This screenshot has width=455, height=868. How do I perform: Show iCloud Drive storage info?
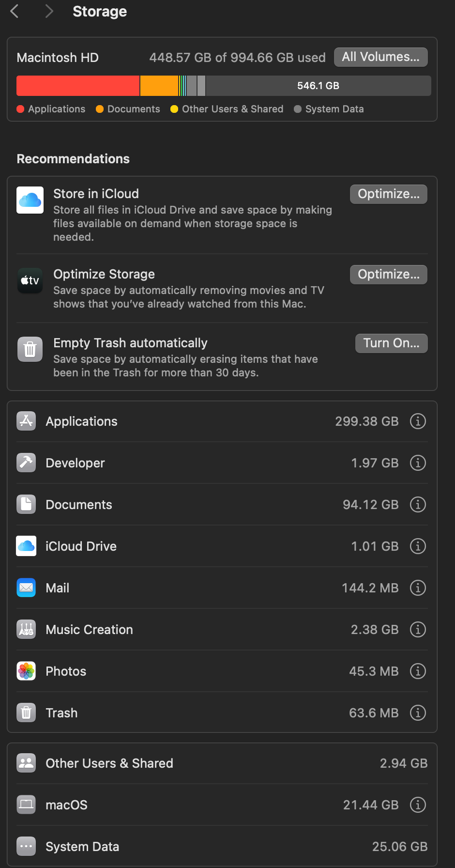point(418,546)
